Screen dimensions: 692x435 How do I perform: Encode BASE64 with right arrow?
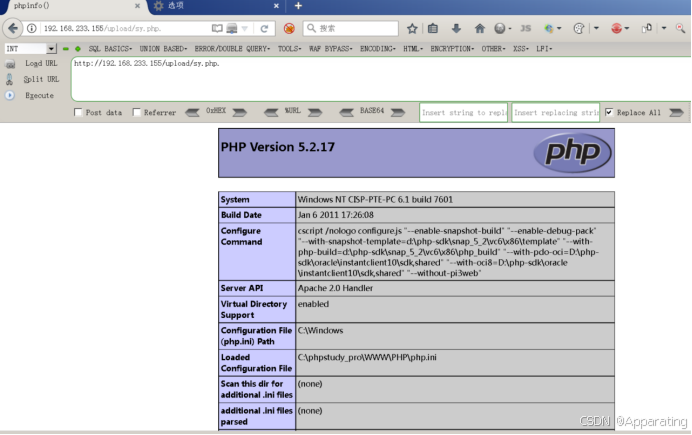coord(398,112)
